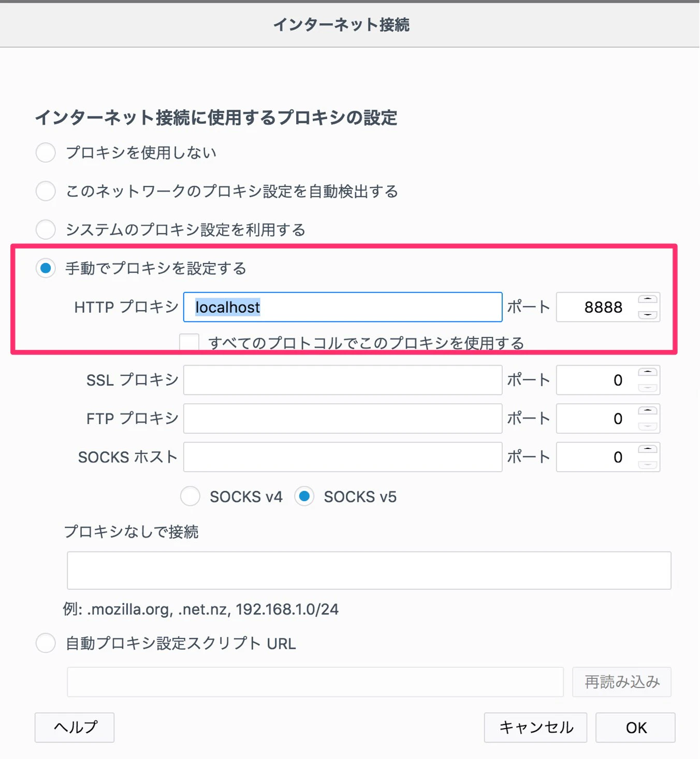Click the SSL プロキシ input field
This screenshot has width=700, height=759.
[x=342, y=379]
